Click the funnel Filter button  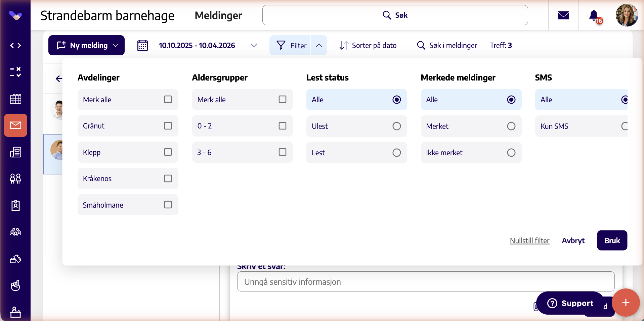point(290,45)
